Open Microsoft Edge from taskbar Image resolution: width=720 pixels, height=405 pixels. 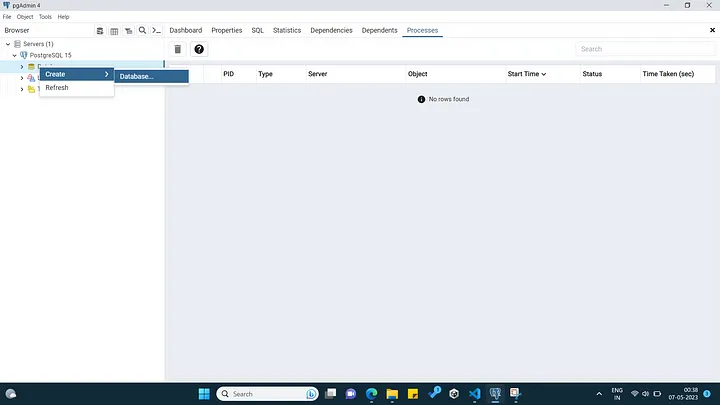pyautogui.click(x=371, y=394)
